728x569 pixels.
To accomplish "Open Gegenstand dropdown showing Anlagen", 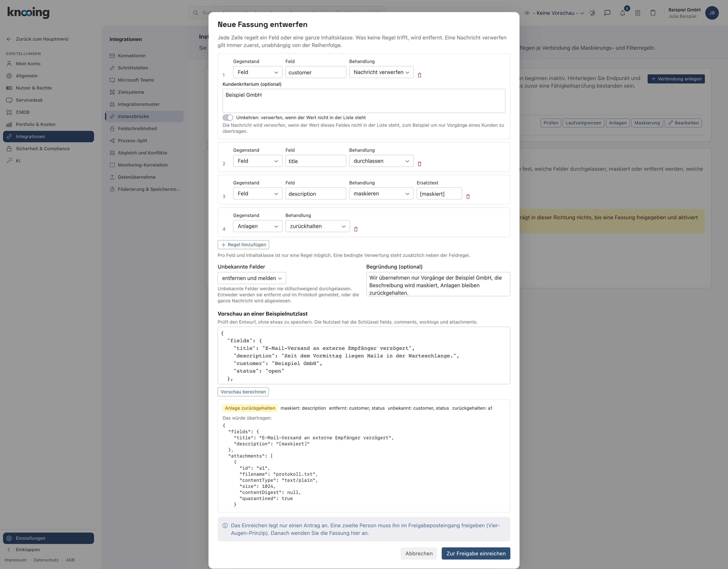I will (x=258, y=226).
